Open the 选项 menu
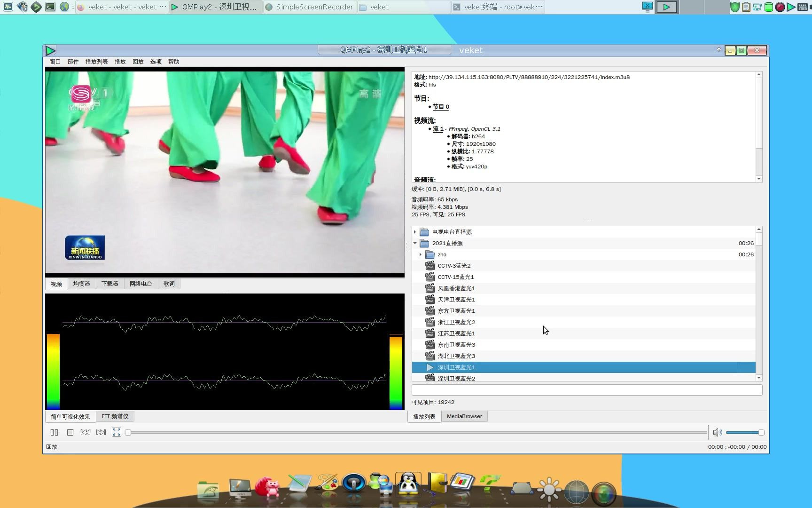Viewport: 812px width, 508px height. (156, 62)
